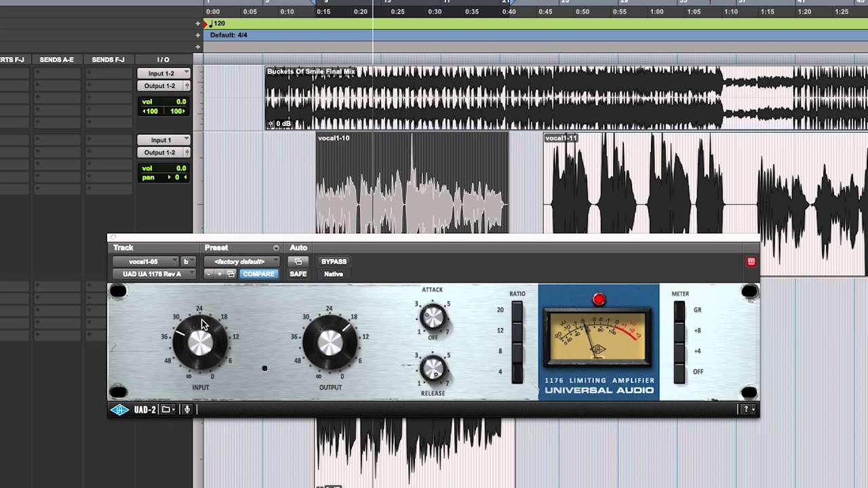Click the red tempo marker at 120
The width and height of the screenshot is (868, 488).
tap(205, 24)
